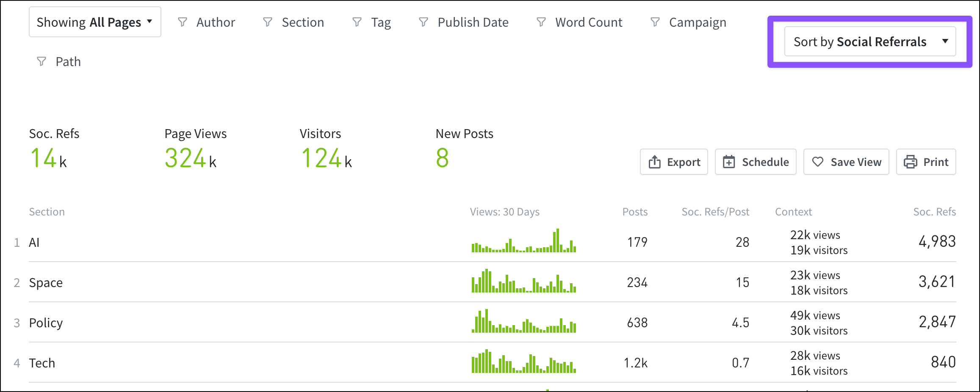The width and height of the screenshot is (980, 392).
Task: Open the Sort by Social Referrals dropdown
Action: [x=870, y=41]
